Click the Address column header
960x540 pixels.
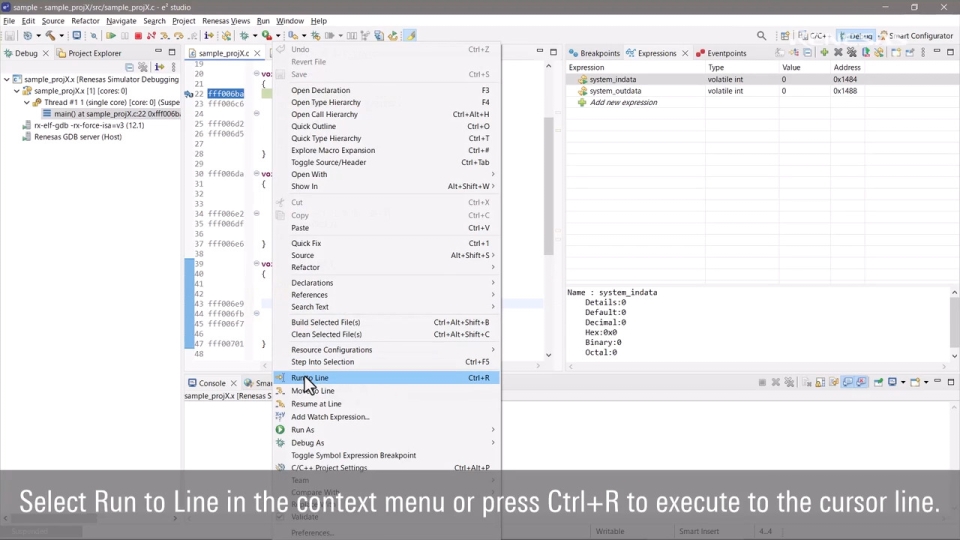847,67
